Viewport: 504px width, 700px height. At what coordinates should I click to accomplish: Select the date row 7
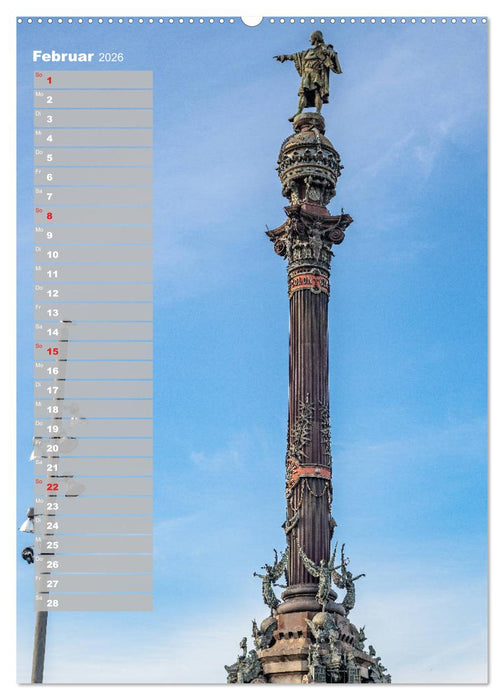93,196
